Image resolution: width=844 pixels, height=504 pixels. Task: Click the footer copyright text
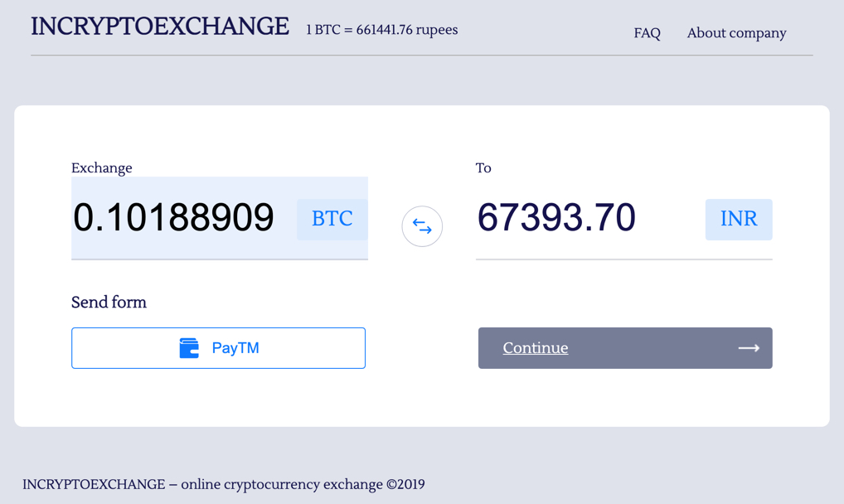(x=225, y=484)
